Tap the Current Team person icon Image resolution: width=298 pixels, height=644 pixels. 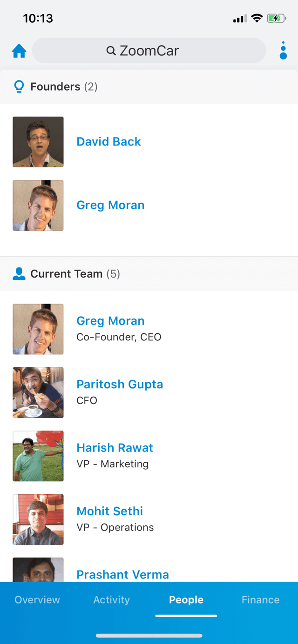(19, 274)
